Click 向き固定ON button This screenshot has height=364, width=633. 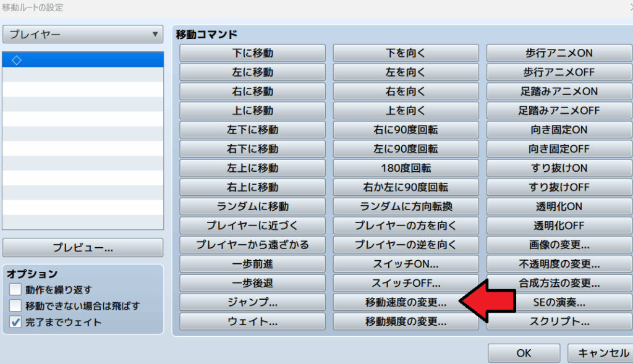point(559,130)
